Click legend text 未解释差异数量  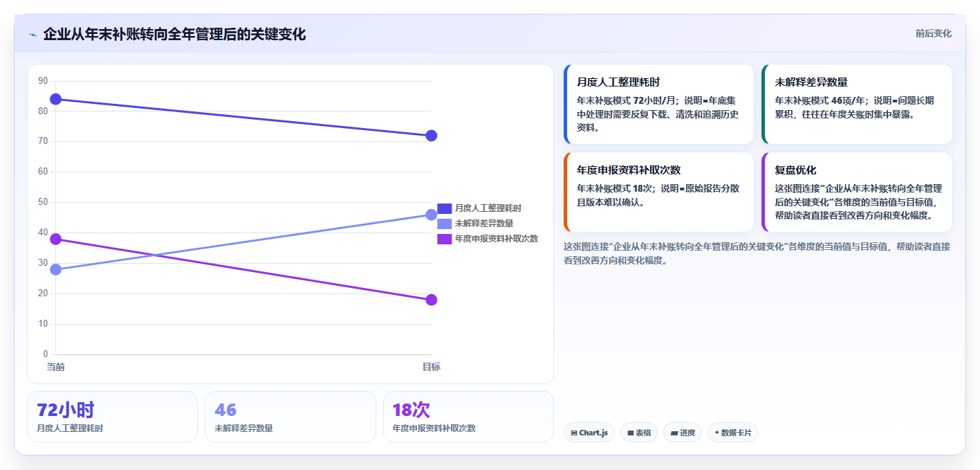484,224
